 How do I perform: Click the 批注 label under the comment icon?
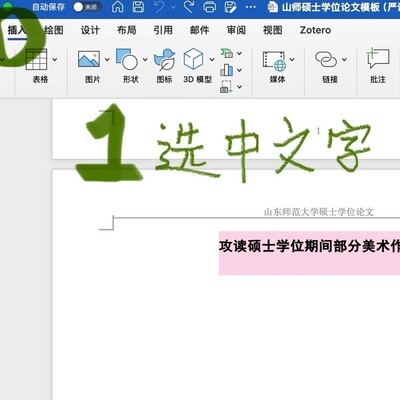coord(378,79)
